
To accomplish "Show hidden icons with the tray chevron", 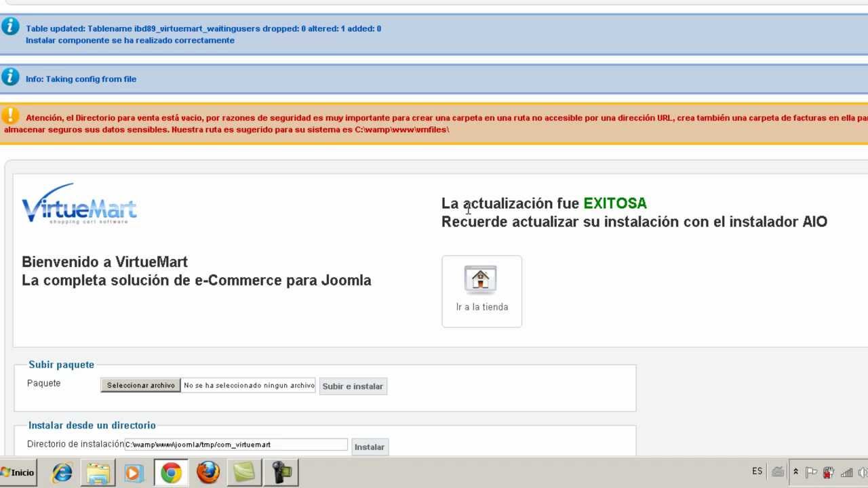I will point(795,472).
